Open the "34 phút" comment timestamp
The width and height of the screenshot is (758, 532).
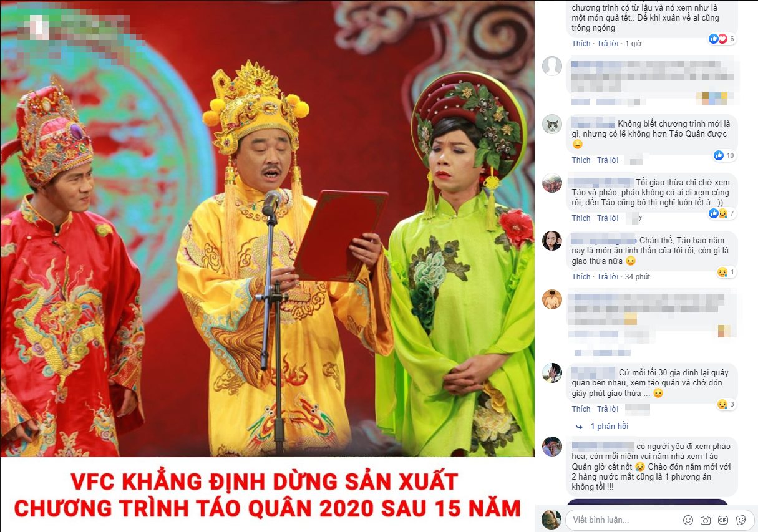[x=638, y=277]
